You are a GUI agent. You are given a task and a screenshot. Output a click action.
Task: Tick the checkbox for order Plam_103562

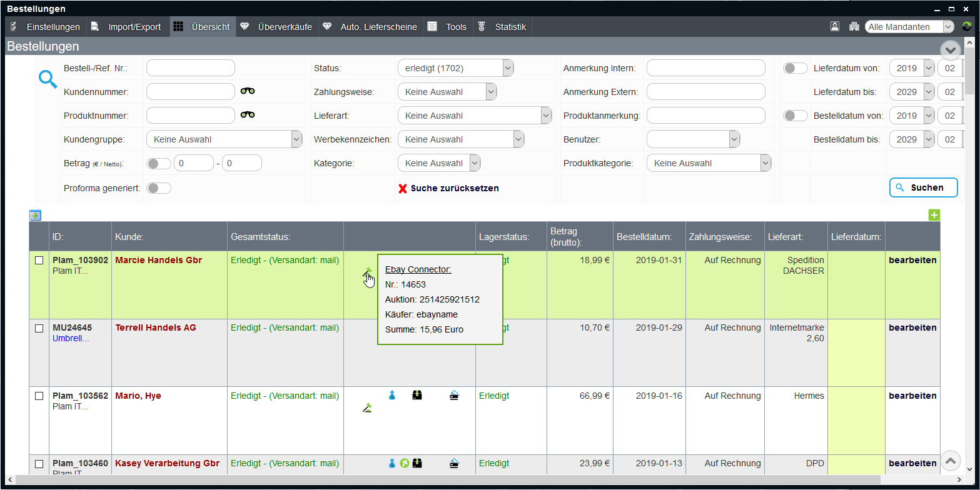pos(39,396)
